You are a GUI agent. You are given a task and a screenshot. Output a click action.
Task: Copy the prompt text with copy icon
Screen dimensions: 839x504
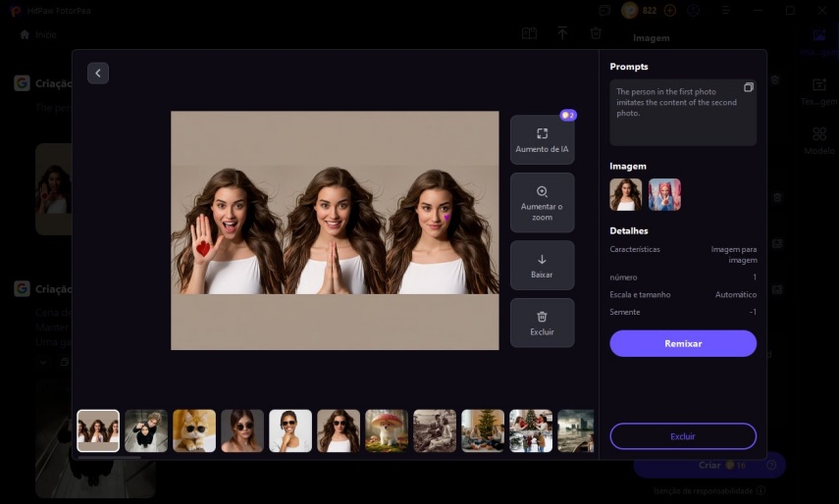click(748, 88)
